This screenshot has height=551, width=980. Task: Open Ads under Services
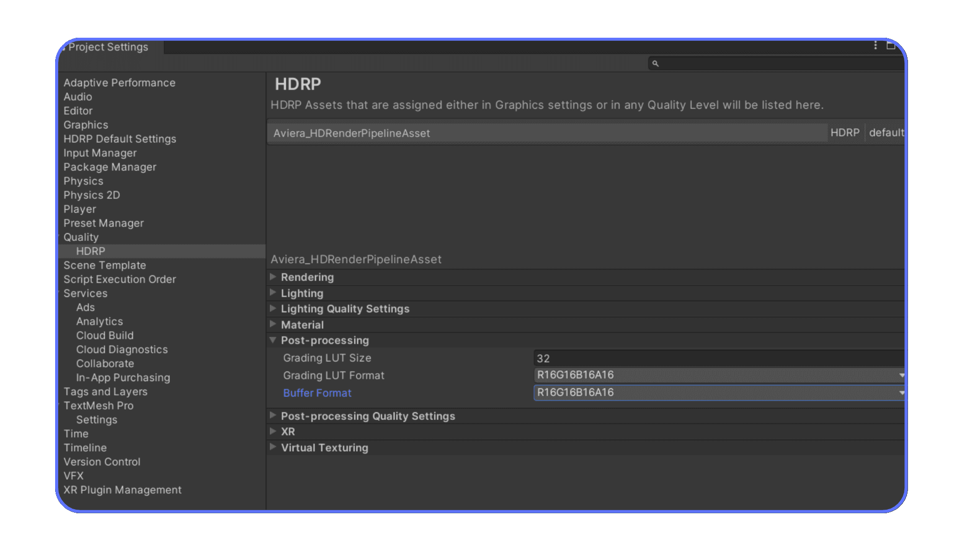pos(85,307)
